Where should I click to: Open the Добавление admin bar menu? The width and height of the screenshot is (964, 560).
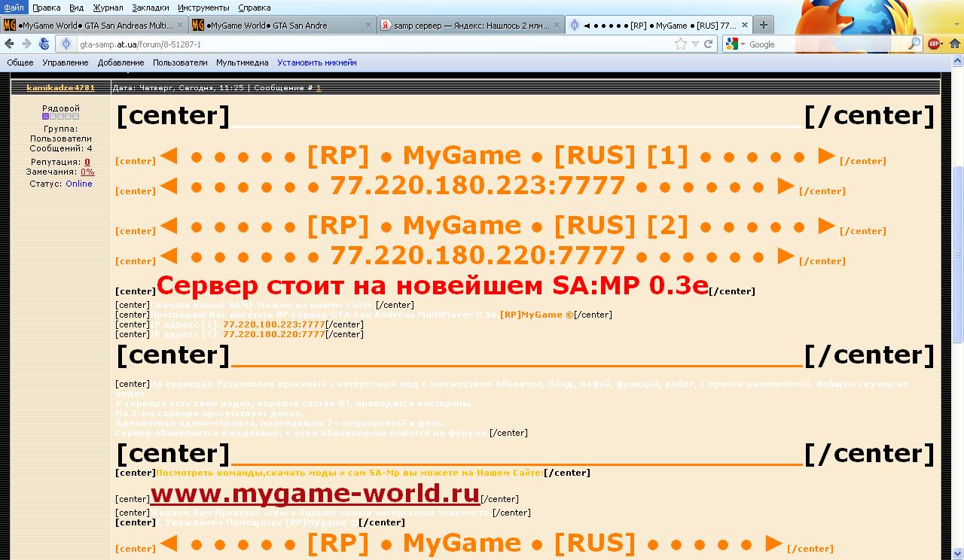[x=120, y=62]
